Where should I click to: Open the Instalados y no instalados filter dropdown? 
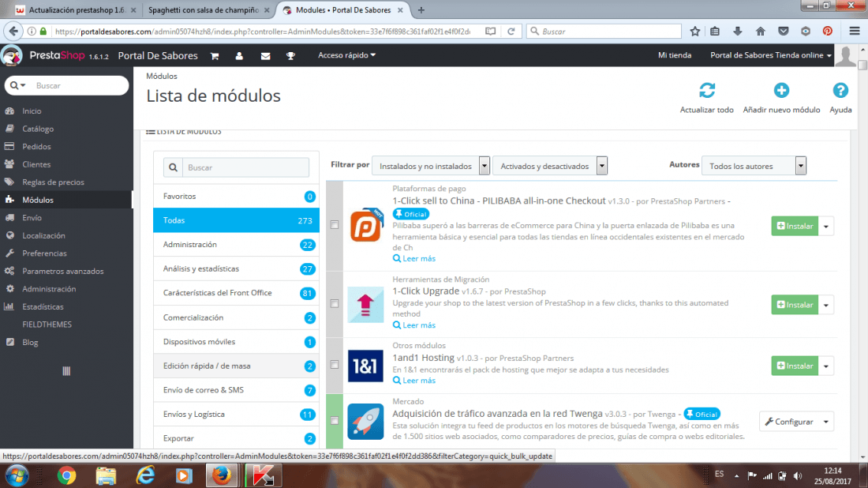pyautogui.click(x=431, y=166)
